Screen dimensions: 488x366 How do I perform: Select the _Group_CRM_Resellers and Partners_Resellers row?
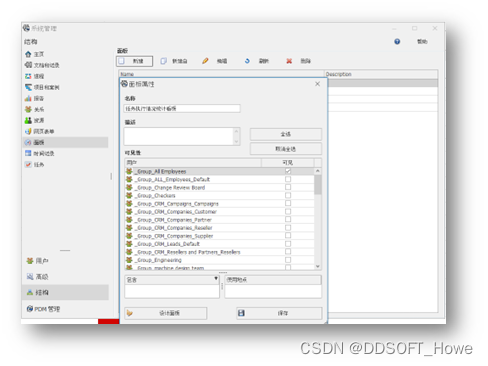pyautogui.click(x=219, y=252)
